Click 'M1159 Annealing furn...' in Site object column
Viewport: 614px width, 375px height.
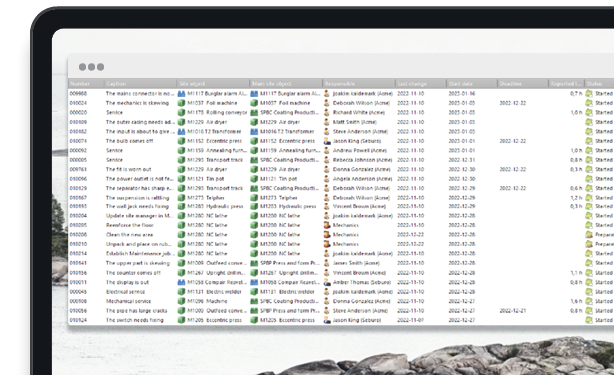217,150
